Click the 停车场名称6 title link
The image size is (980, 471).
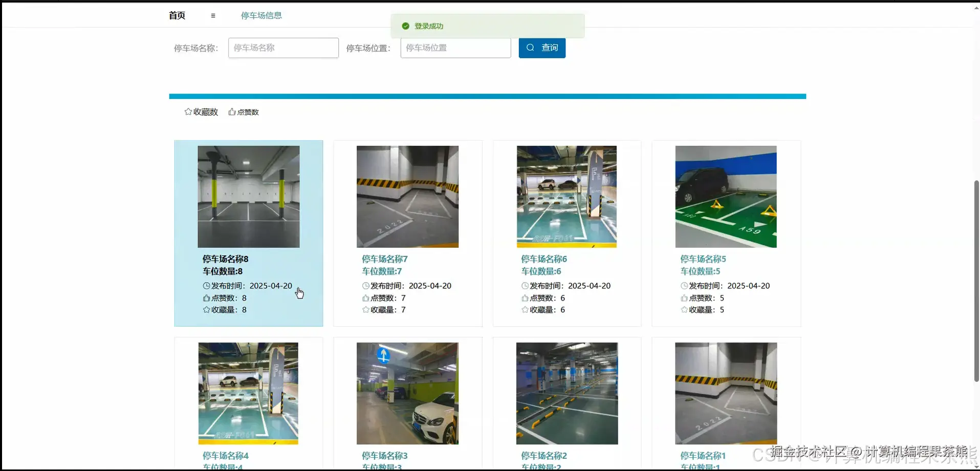(x=544, y=259)
